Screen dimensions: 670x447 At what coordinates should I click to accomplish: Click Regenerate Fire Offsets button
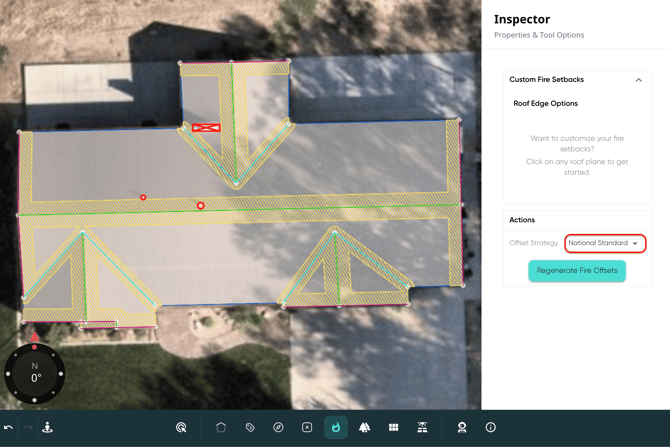pyautogui.click(x=577, y=271)
